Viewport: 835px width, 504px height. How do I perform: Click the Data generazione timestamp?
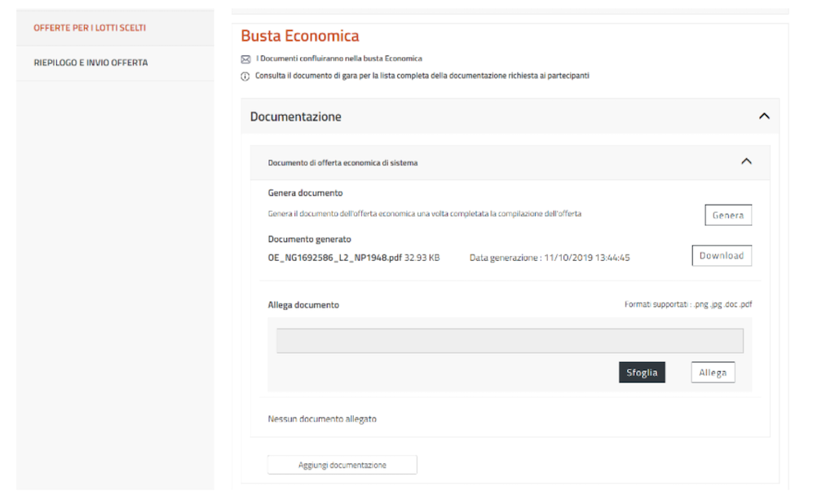(x=550, y=258)
